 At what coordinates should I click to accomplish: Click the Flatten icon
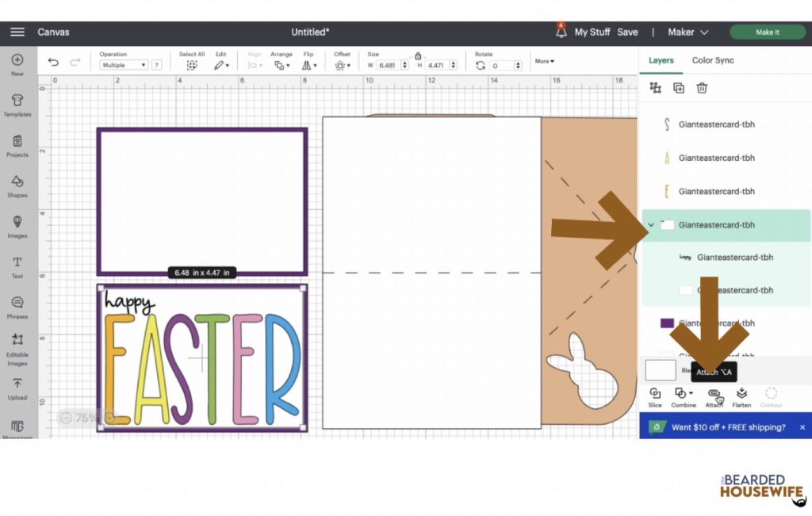[x=741, y=396]
